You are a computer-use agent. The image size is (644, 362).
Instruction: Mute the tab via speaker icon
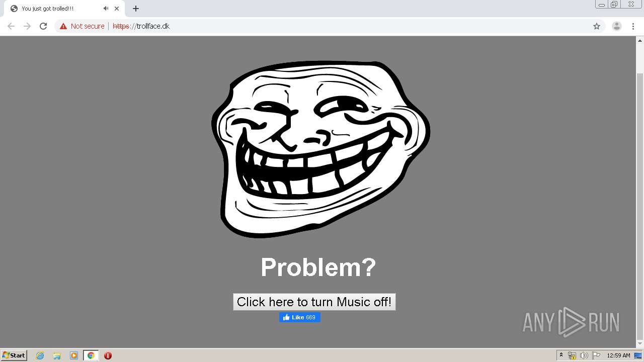[106, 9]
